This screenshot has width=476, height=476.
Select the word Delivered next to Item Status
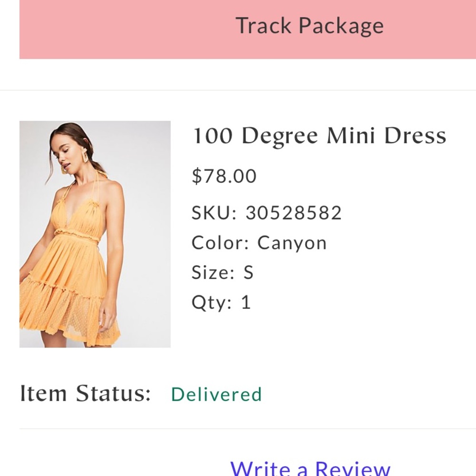pos(217,394)
